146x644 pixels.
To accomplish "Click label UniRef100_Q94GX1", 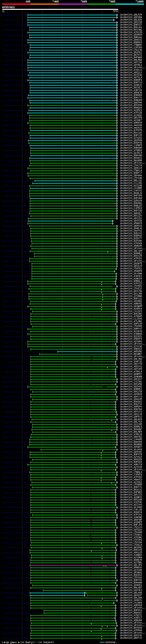I will click(131, 40).
